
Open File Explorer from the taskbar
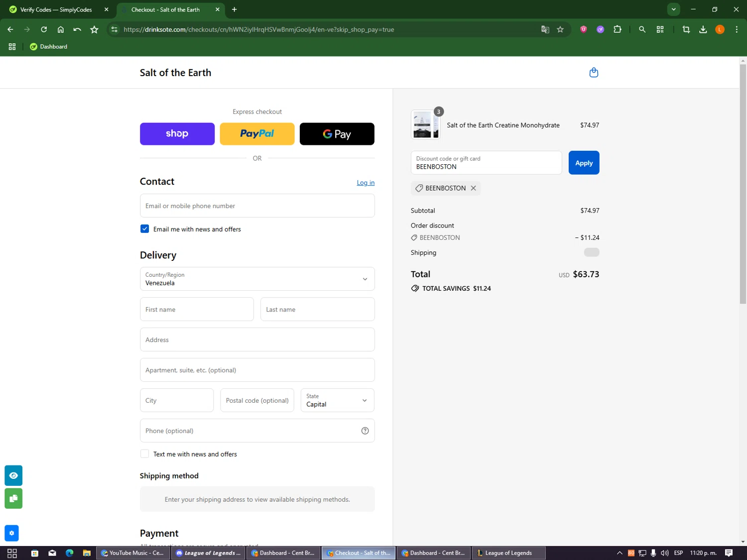[x=87, y=553]
